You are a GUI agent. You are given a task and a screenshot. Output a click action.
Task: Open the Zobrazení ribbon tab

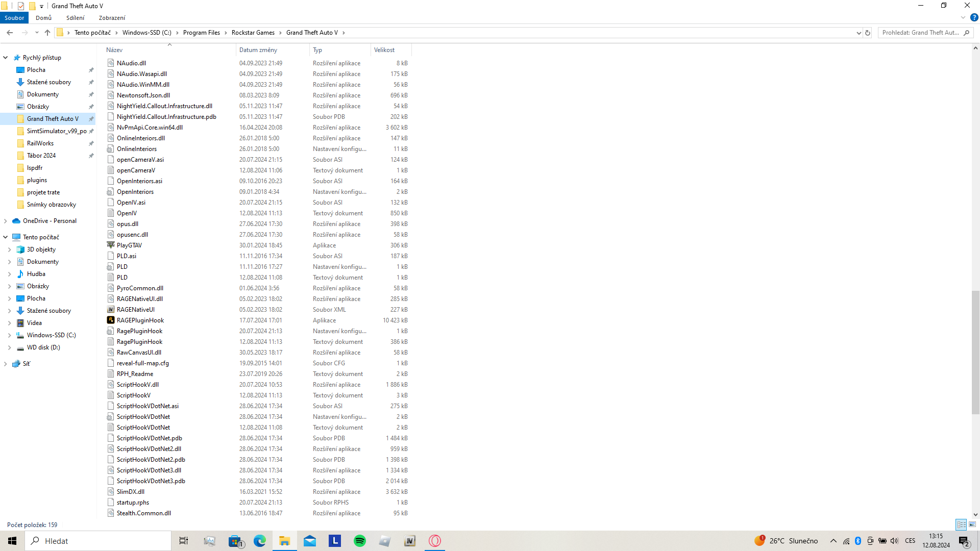click(x=112, y=18)
